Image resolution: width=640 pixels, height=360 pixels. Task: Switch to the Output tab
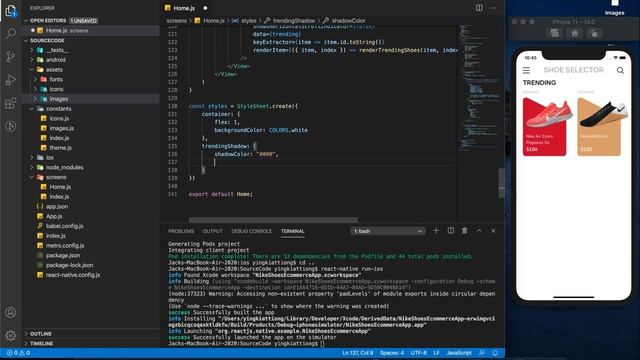(213, 231)
